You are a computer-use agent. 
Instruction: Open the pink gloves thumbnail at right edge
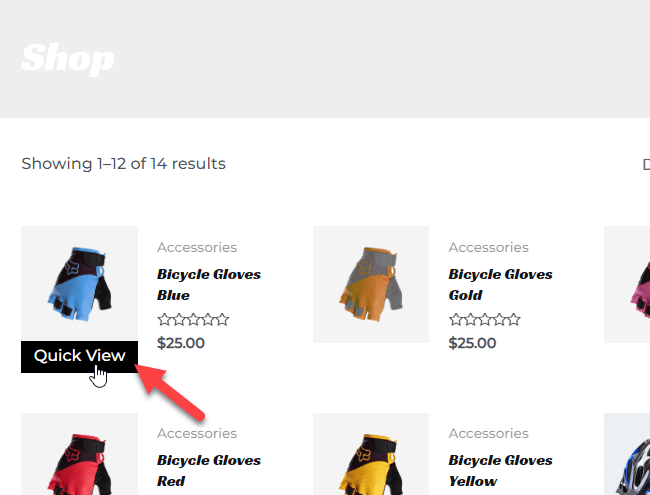click(627, 284)
